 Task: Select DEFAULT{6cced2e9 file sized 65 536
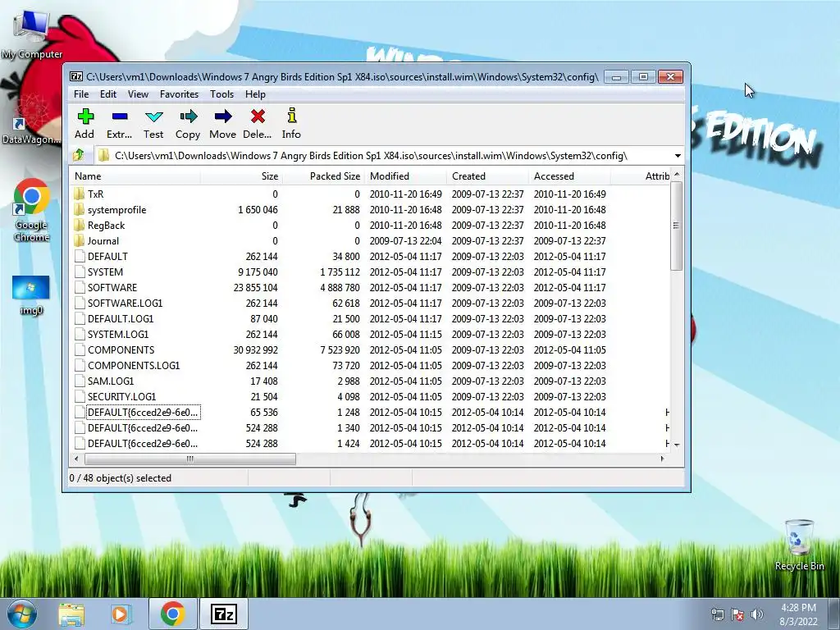click(370, 412)
